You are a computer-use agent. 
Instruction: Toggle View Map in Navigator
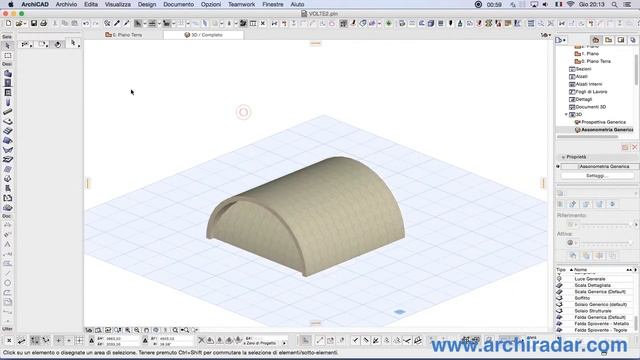point(608,40)
